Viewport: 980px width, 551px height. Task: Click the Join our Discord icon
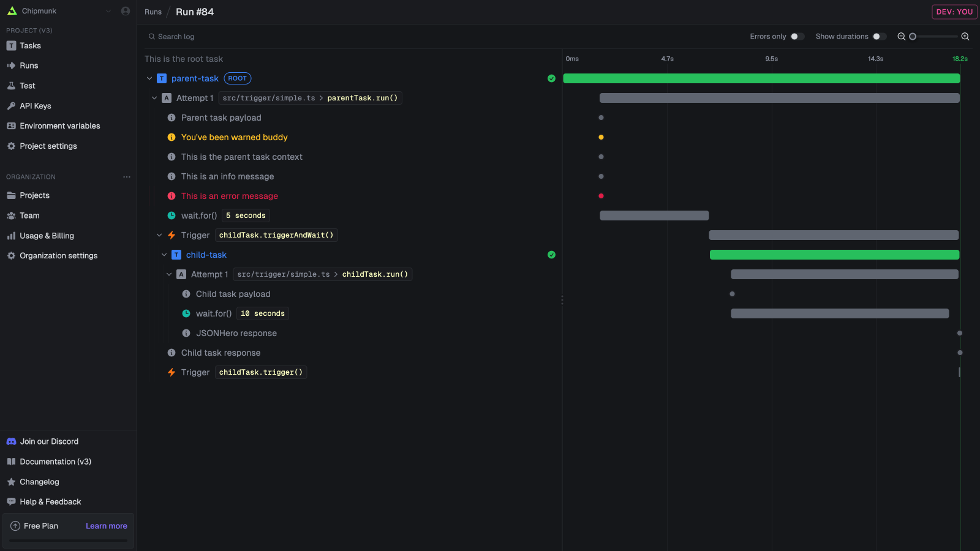(11, 441)
